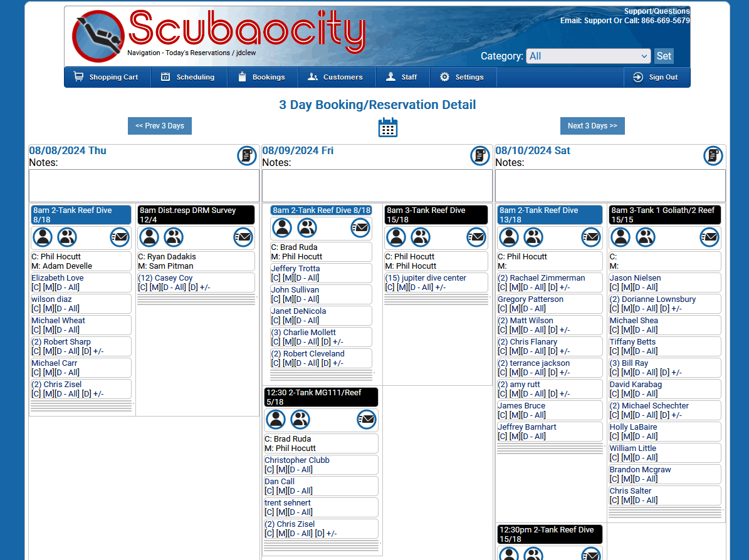The height and width of the screenshot is (560, 749).
Task: Open the Scheduling menu
Action: (x=187, y=77)
